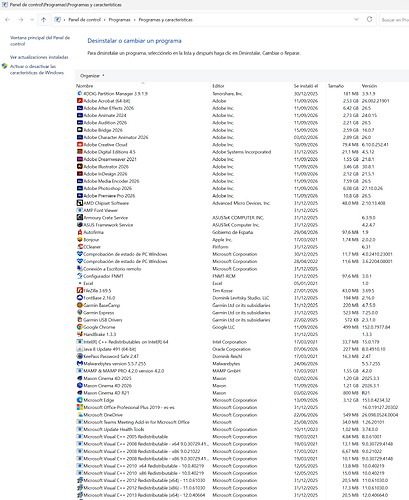409x500 pixels.
Task: Expand the address bar history dropdown
Action: (x=356, y=19)
